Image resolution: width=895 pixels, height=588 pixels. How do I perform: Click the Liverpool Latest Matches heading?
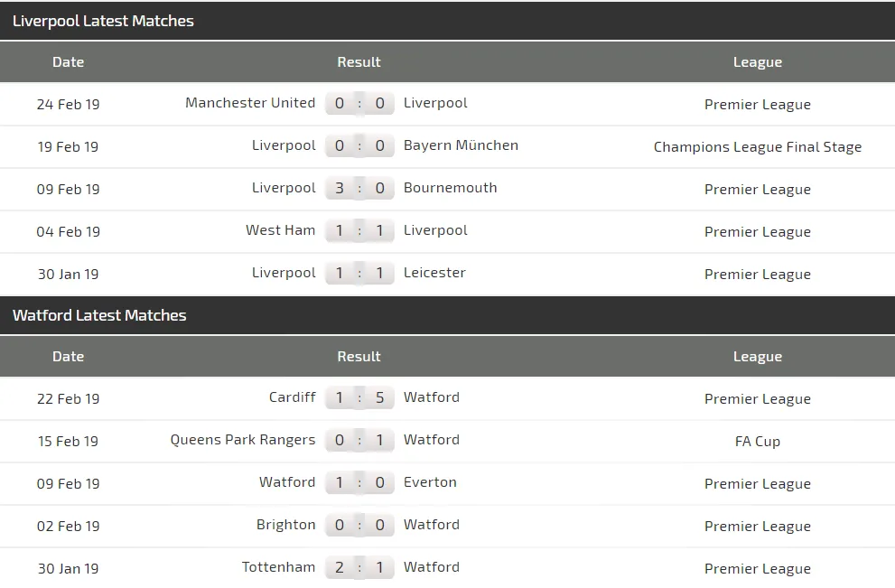coord(103,21)
